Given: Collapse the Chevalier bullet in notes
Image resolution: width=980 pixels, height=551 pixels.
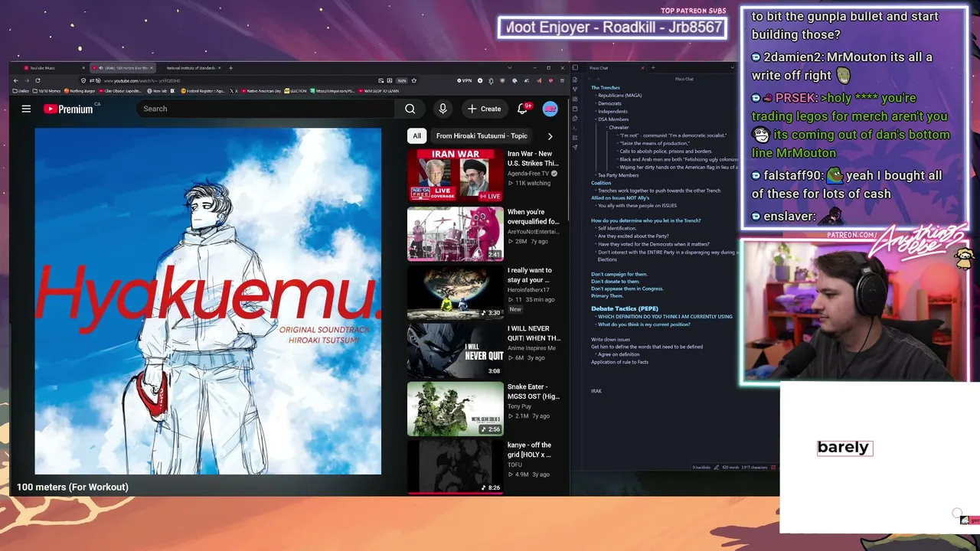Looking at the screenshot, I should tap(605, 128).
